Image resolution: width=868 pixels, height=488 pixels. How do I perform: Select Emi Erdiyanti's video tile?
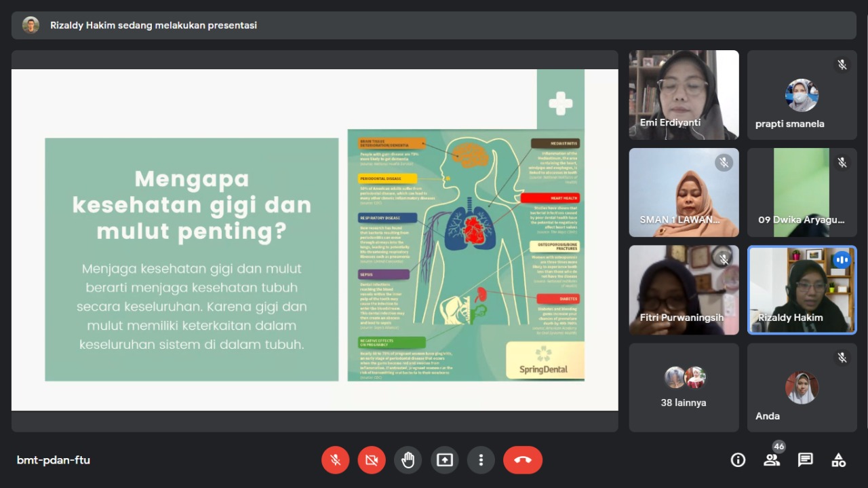684,94
